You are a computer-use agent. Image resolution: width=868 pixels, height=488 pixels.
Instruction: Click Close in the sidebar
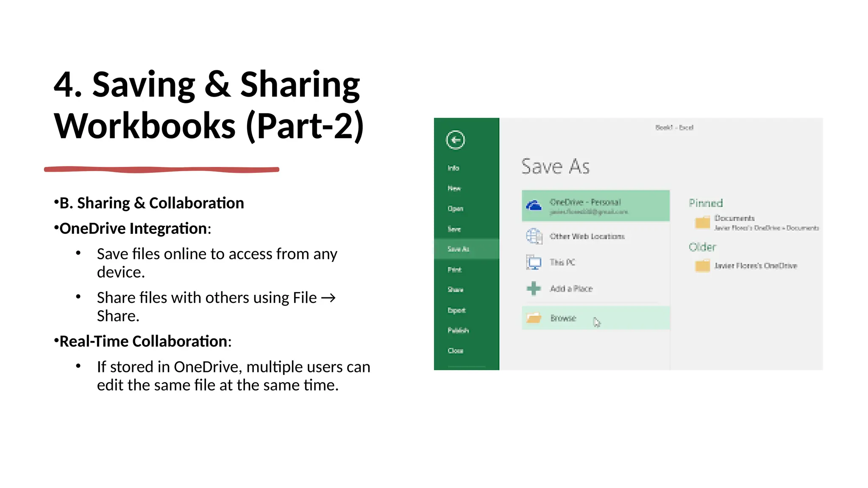[x=455, y=350]
